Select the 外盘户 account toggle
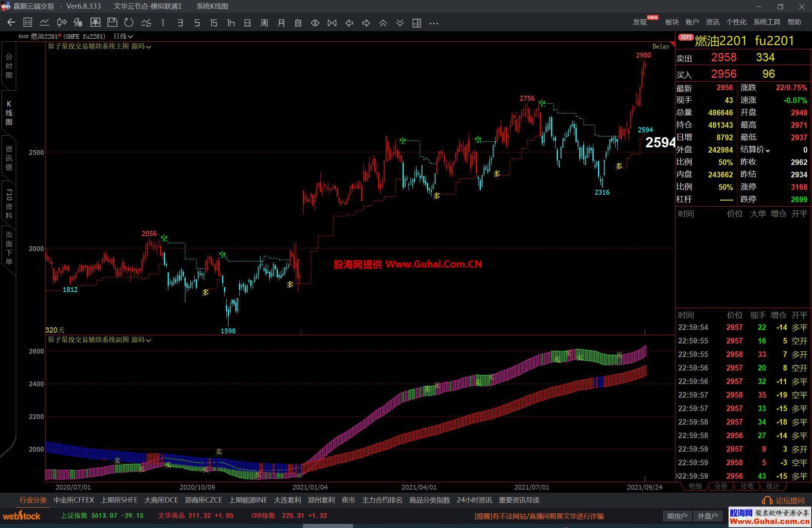812x528 pixels. (707, 516)
